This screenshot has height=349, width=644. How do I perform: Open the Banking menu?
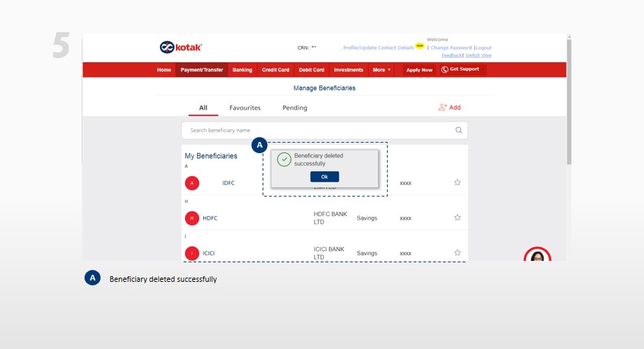pos(242,70)
